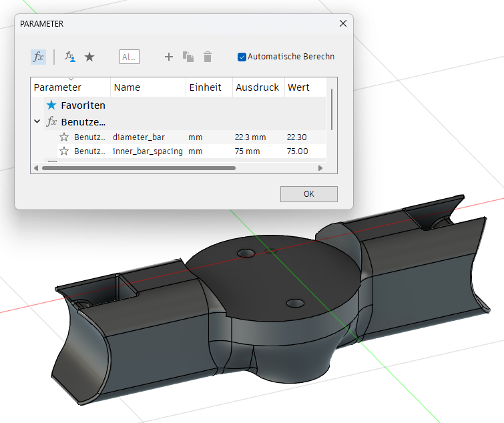Add a new user parameter with plus
This screenshot has width=504, height=423.
click(169, 57)
